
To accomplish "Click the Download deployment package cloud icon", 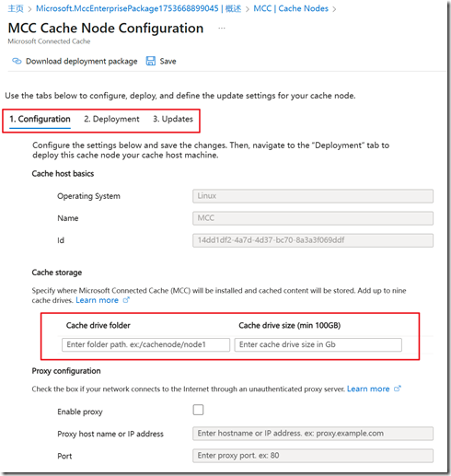I will [17, 61].
